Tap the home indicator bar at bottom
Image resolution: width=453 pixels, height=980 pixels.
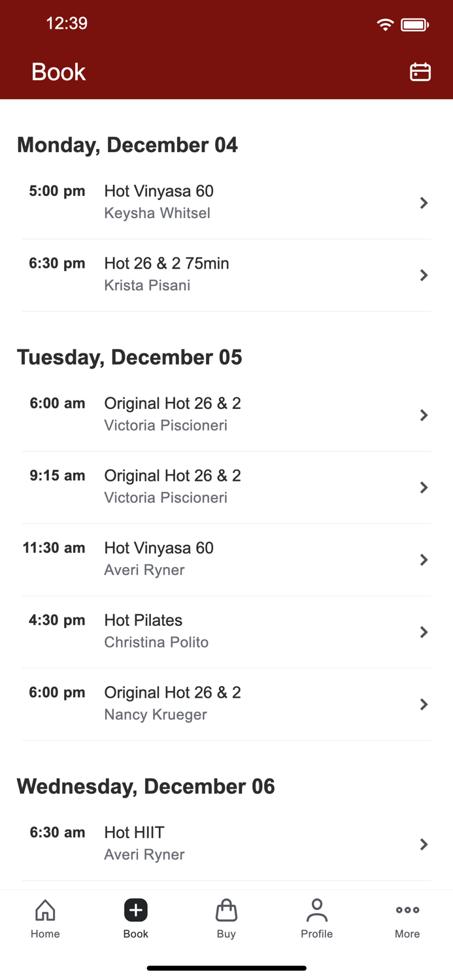226,968
